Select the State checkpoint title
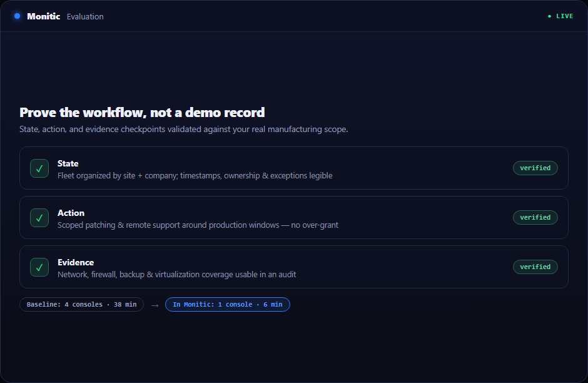Viewport: 588px width, 383px height. point(68,163)
